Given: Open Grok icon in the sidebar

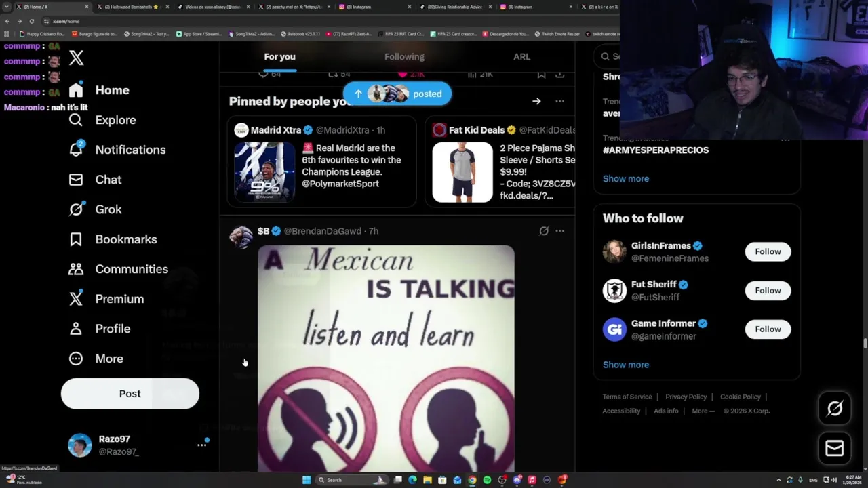Looking at the screenshot, I should 76,209.
